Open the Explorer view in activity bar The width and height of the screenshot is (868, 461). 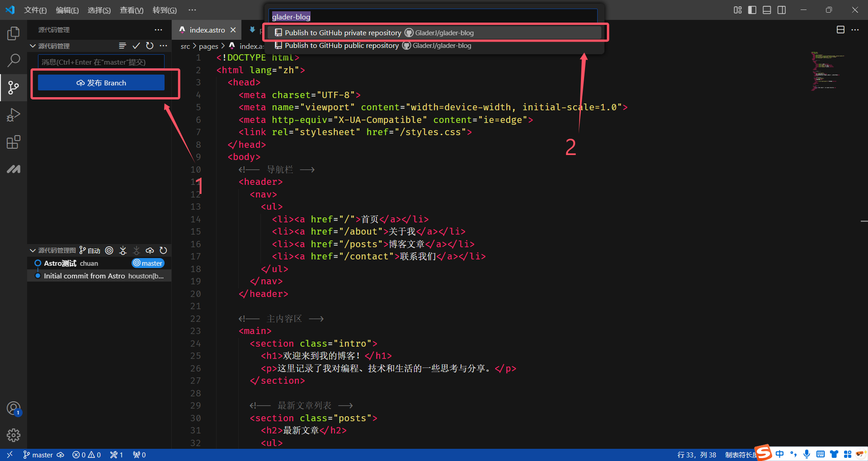(x=14, y=33)
